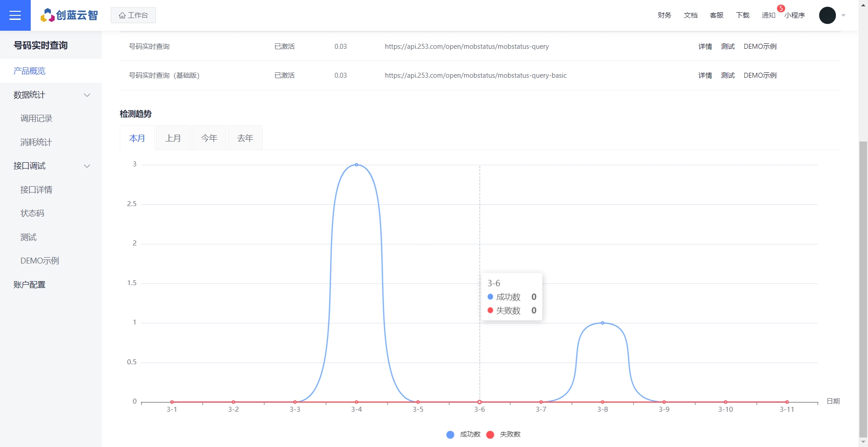
Task: Click the user avatar circle
Action: tap(827, 15)
